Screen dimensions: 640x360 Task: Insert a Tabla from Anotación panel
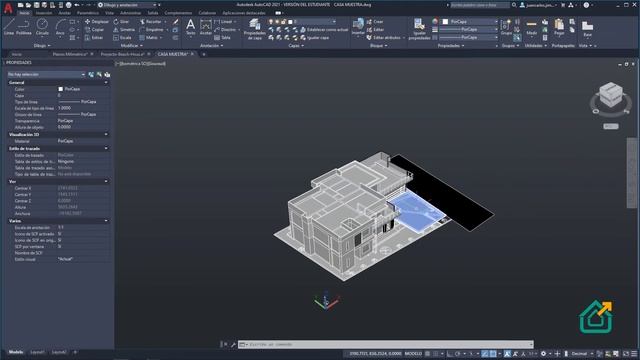222,38
